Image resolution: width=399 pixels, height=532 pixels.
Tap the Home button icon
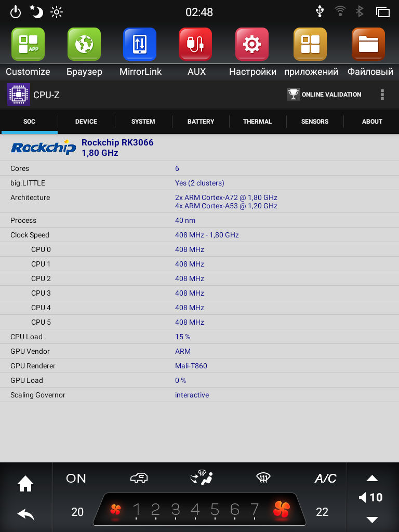25,484
